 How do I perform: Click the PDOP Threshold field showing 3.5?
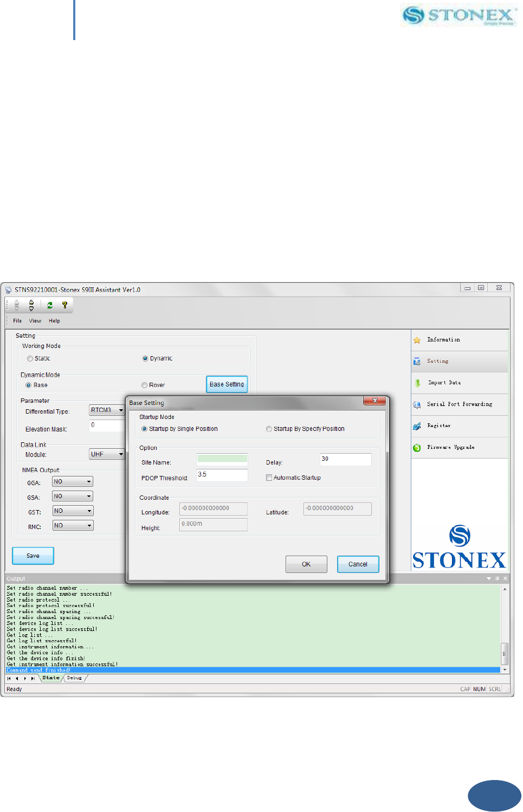pos(222,475)
